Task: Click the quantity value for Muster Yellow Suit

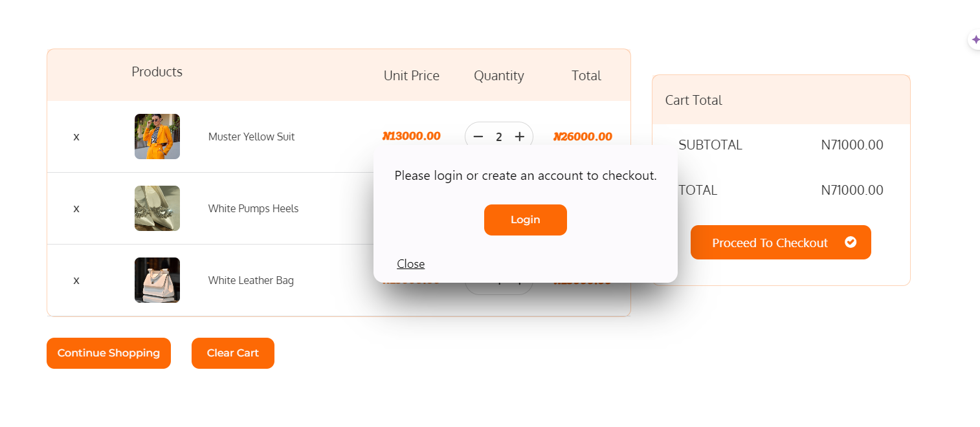Action: click(x=499, y=137)
